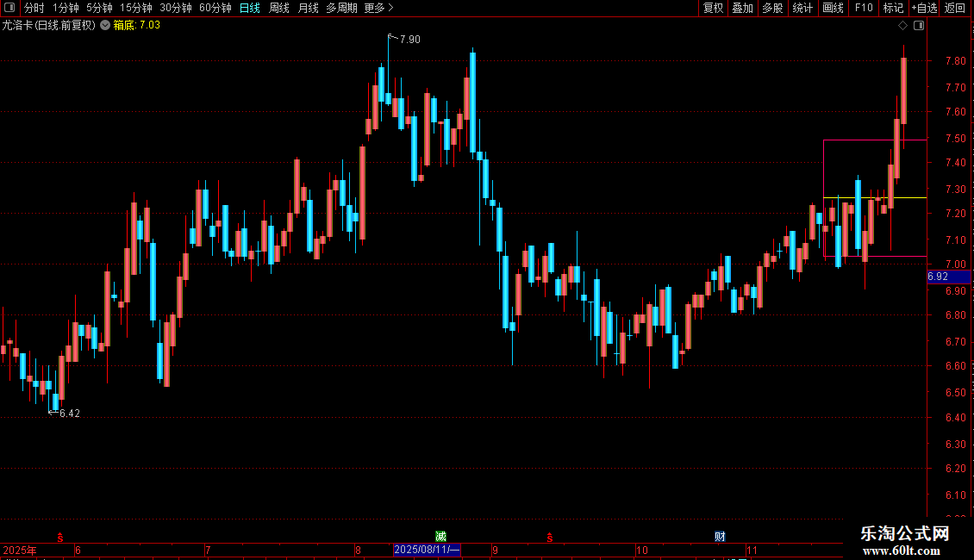Open the indicator dropdown next to 尤洛卡
The height and width of the screenshot is (560, 974).
pos(105,26)
